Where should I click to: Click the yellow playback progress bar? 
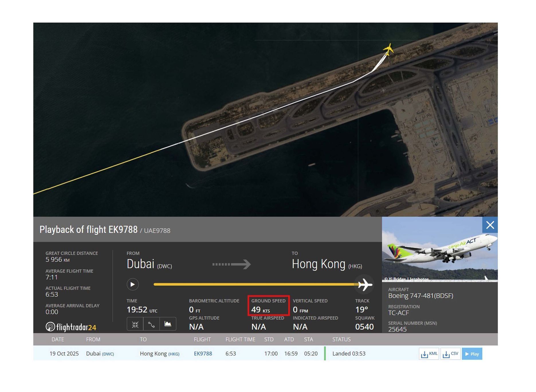coord(252,285)
